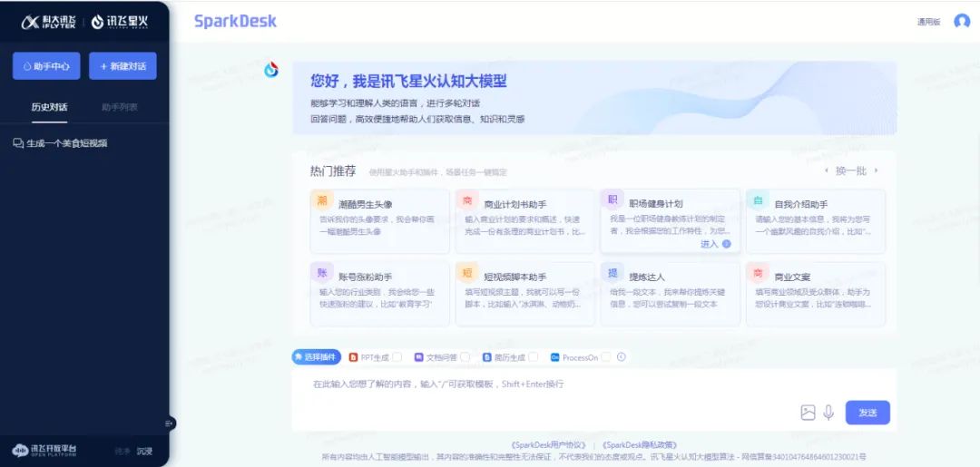The width and height of the screenshot is (980, 467).
Task: Click the greeting 您好，我是讯飞星火认知大模型
Action: (x=408, y=81)
